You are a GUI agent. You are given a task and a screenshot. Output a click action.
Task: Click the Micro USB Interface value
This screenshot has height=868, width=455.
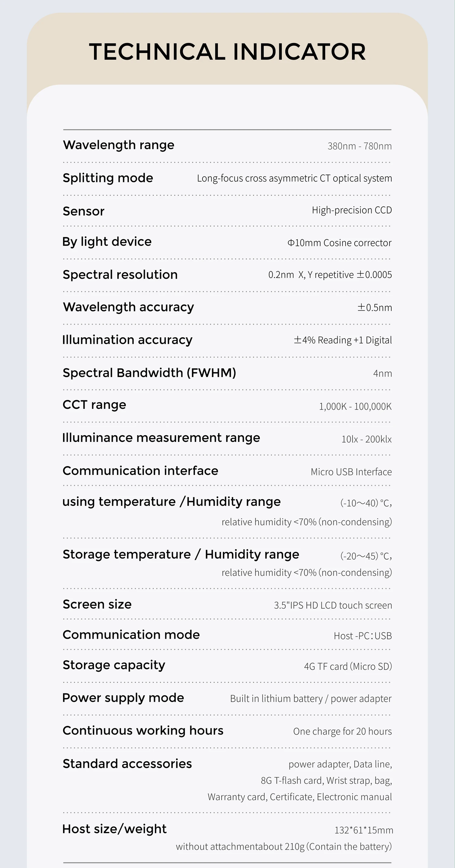pyautogui.click(x=351, y=472)
